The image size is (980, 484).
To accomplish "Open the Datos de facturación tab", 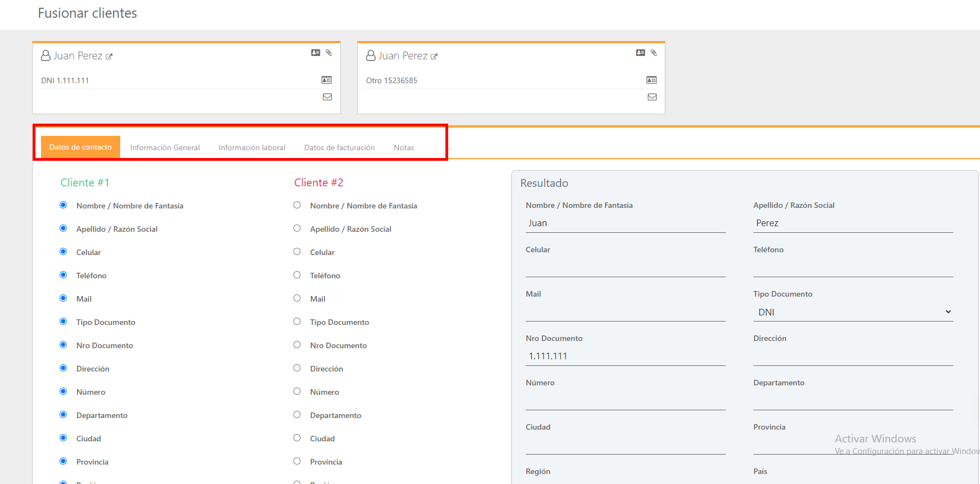I will (x=339, y=147).
